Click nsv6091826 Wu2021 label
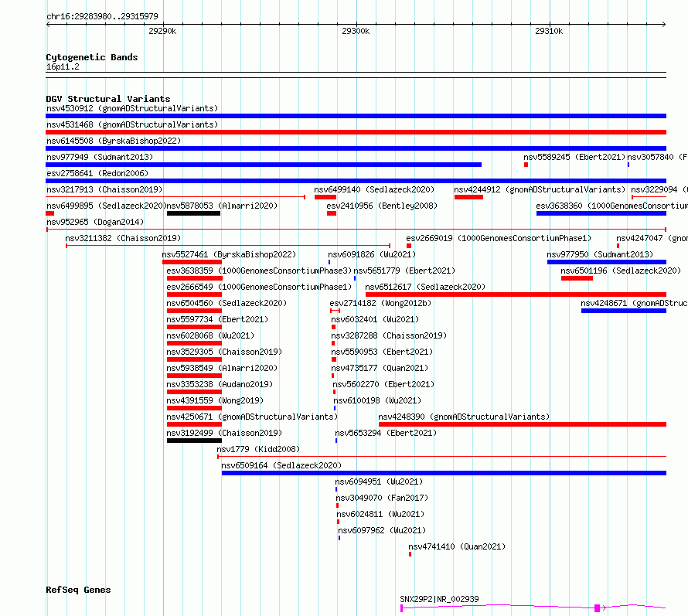This screenshot has width=688, height=616. tap(372, 254)
